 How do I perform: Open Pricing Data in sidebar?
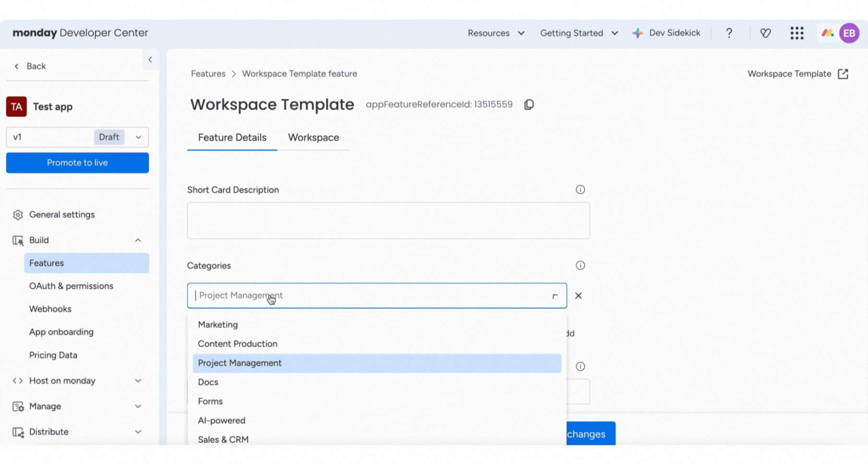pos(53,355)
